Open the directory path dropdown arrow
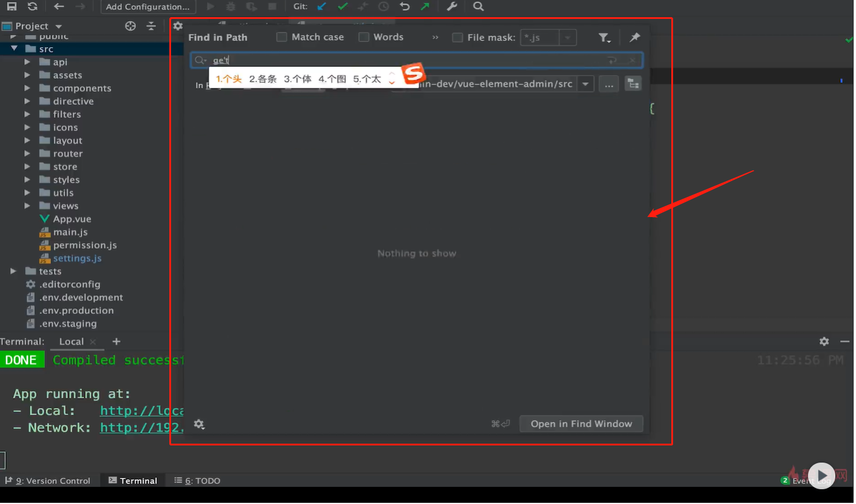The image size is (856, 504). 585,84
